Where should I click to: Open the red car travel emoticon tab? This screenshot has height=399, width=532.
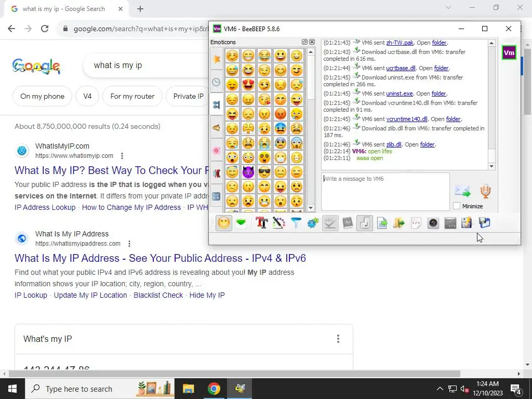coord(217,174)
